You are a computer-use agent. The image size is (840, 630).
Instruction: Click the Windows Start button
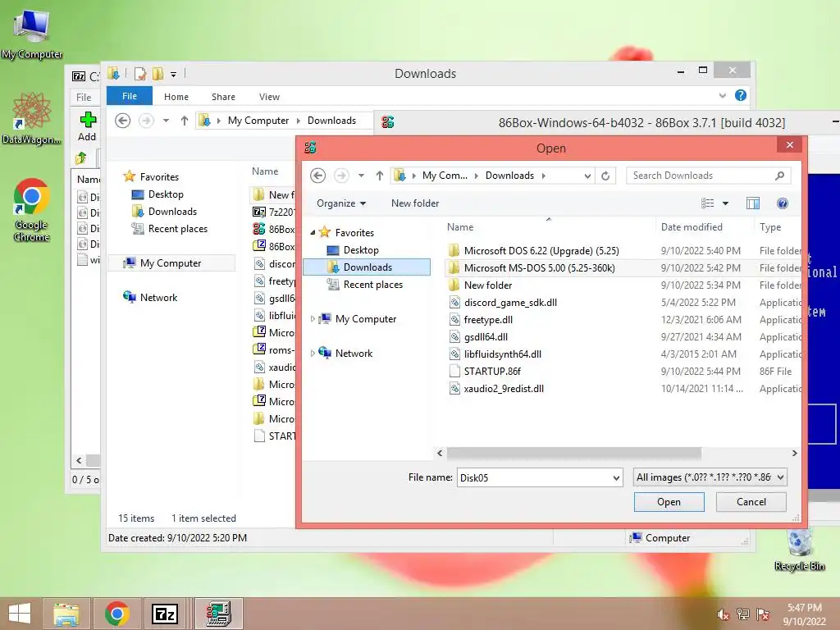tap(20, 614)
